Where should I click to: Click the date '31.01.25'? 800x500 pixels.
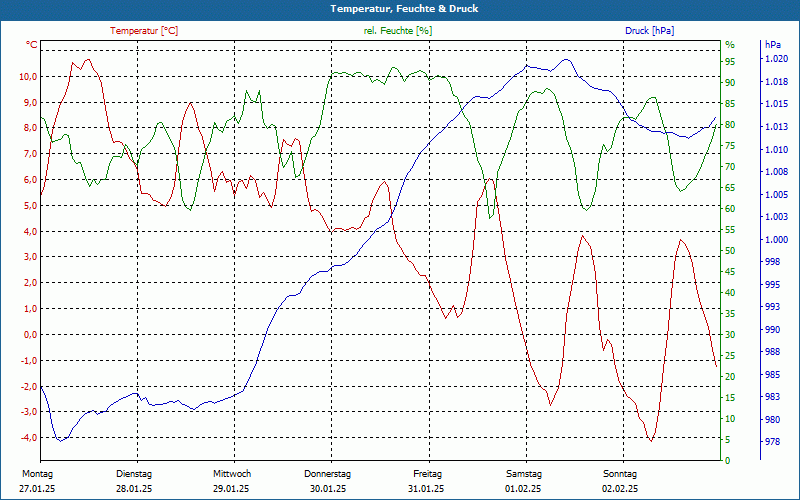[x=426, y=489]
